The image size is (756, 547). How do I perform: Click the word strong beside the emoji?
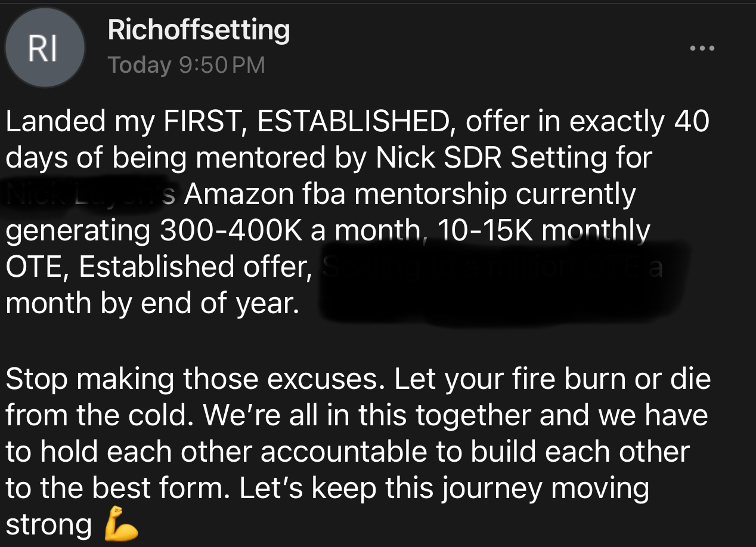[x=49, y=525]
